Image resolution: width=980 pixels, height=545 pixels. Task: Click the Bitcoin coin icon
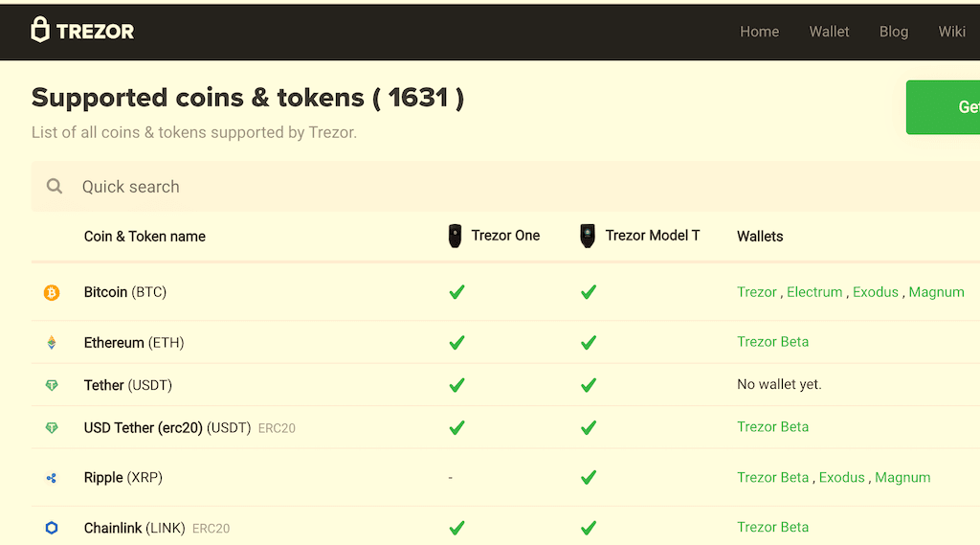point(52,292)
